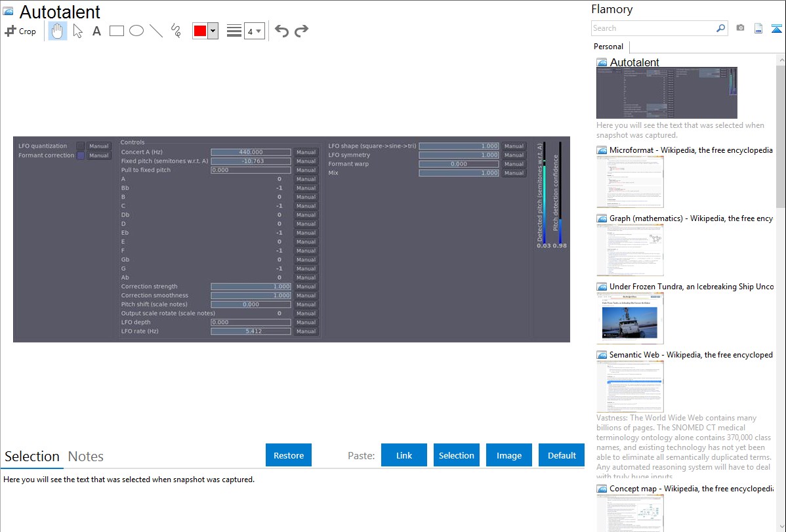Select the Concept map - Wikipedia title
Screen dimensions: 786x532
(691, 489)
